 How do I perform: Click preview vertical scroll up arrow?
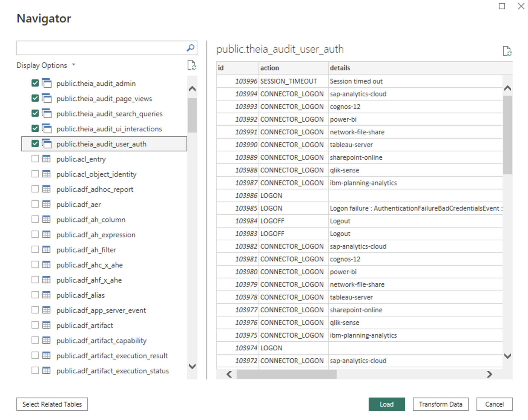(x=508, y=88)
